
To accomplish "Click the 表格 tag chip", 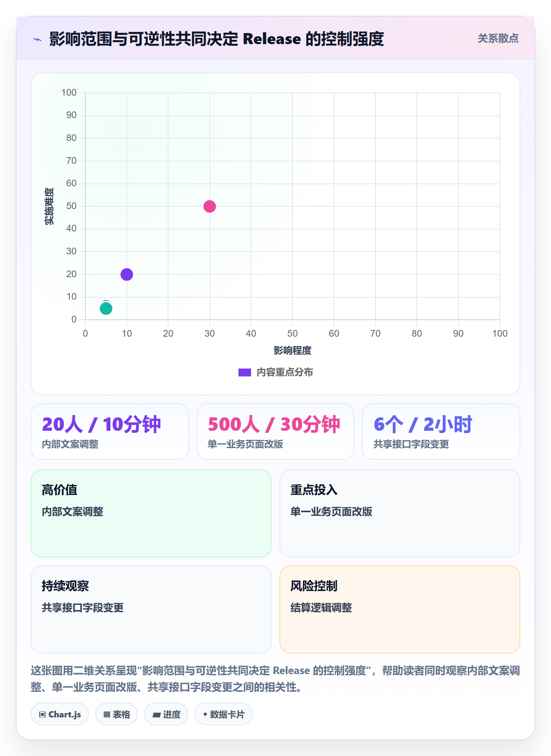I will click(x=116, y=714).
